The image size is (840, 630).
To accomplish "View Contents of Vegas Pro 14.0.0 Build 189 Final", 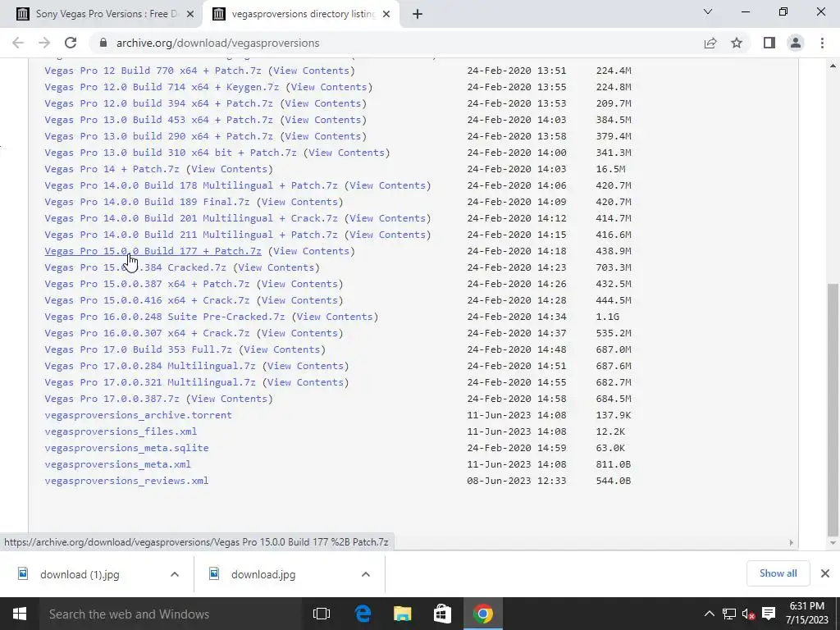I will [x=299, y=202].
